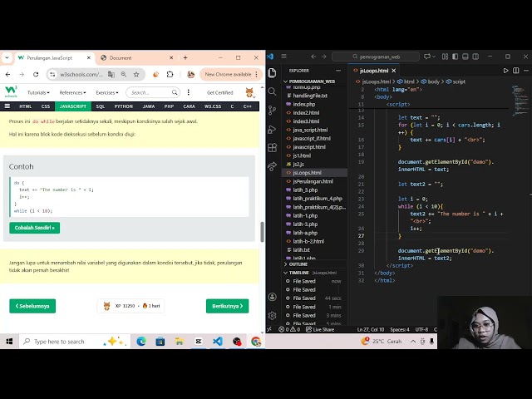Switch to Document tab in Chrome

pyautogui.click(x=136, y=57)
